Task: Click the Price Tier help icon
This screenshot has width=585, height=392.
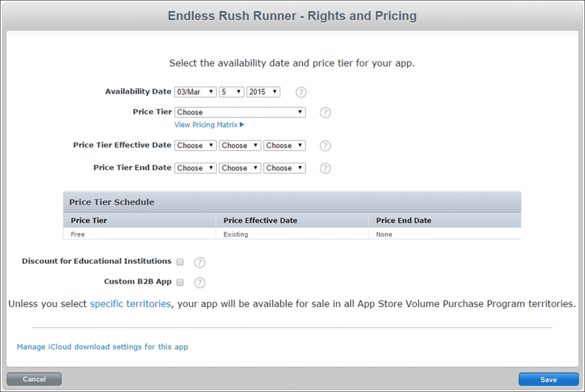Action: pyautogui.click(x=325, y=112)
